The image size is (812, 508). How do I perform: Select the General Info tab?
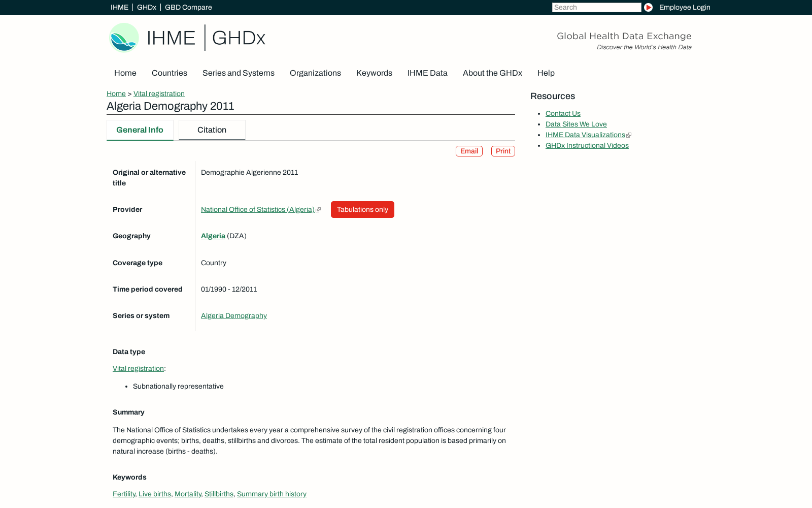(x=140, y=130)
